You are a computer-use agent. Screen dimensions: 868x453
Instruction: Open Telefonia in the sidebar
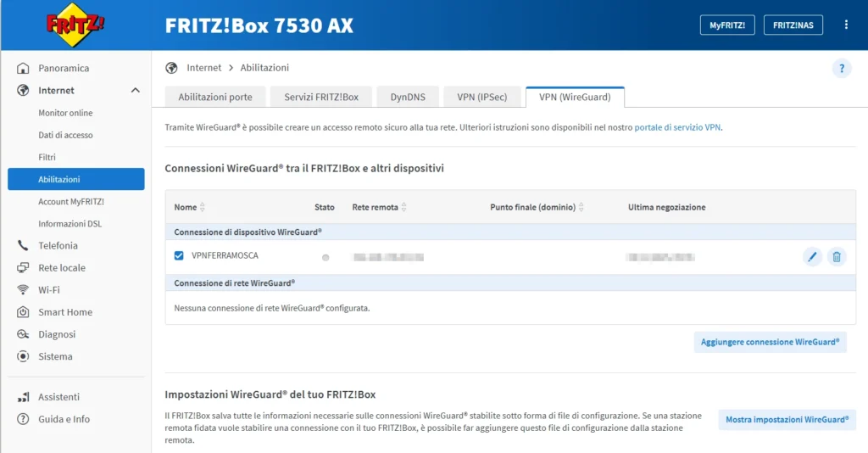(x=58, y=245)
